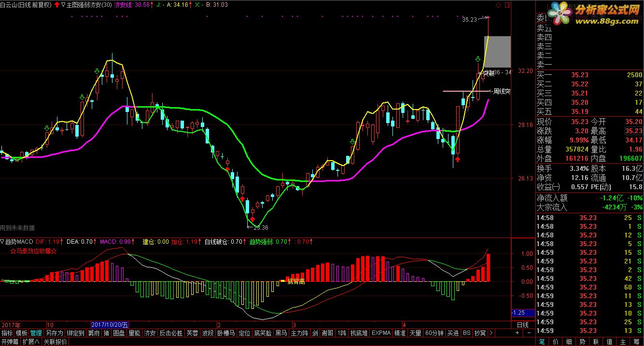
Task: Click the red diamond icon at top right of chart
Action: point(498,5)
